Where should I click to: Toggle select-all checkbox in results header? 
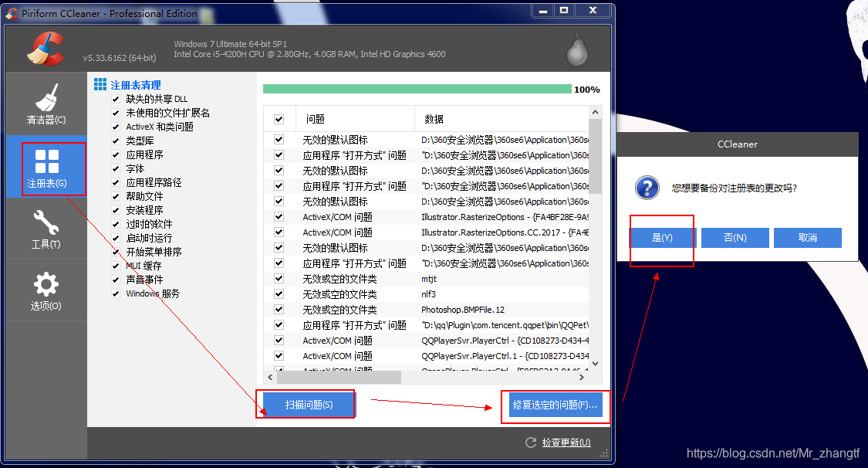[x=279, y=119]
